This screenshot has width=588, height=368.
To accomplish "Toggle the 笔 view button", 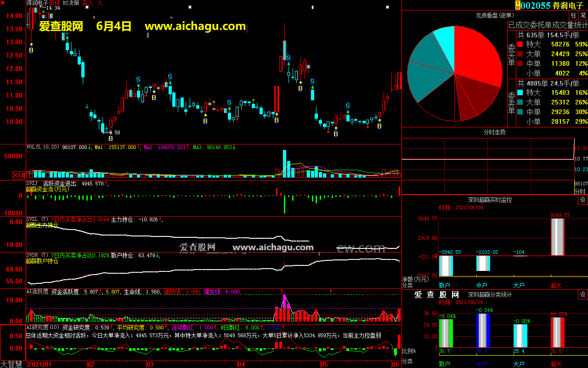I will click(583, 15).
